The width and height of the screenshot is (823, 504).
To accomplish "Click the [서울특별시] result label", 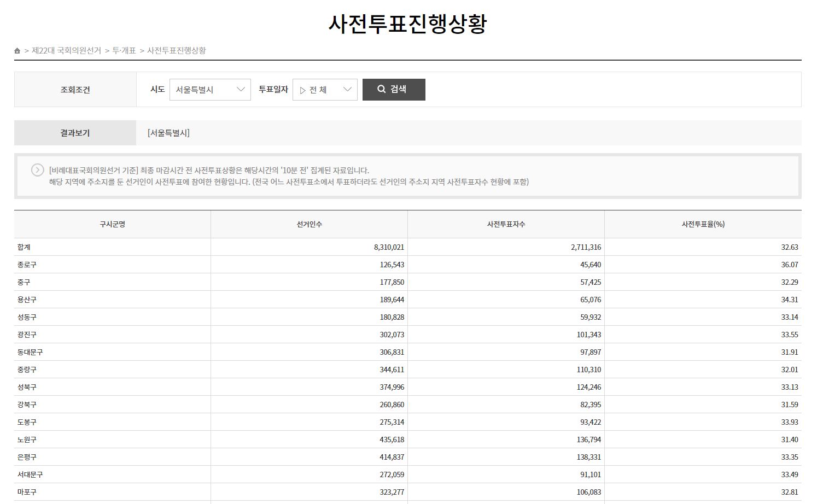I will pos(167,132).
